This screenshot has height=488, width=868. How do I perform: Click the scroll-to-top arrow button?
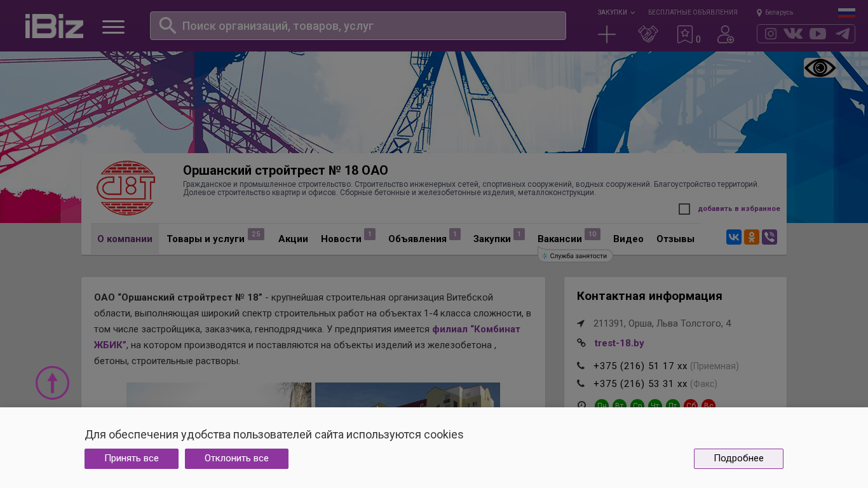[x=52, y=383]
